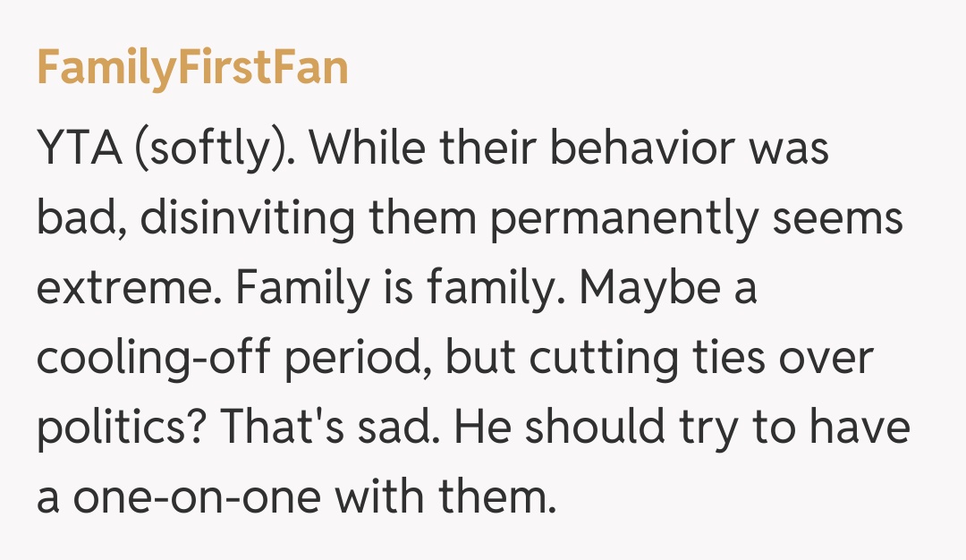Image resolution: width=966 pixels, height=560 pixels.
Task: Click the word "While" in the first line
Action: coord(364,149)
